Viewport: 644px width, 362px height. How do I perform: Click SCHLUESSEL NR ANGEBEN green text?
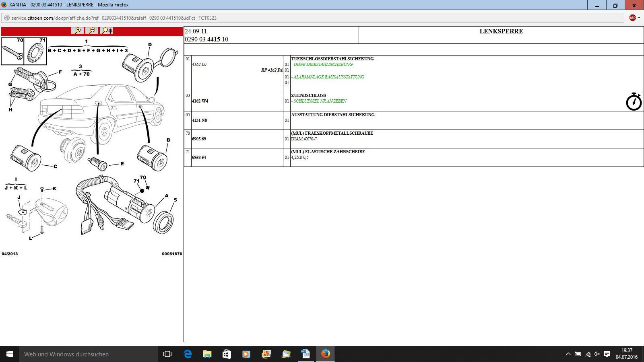coord(320,101)
